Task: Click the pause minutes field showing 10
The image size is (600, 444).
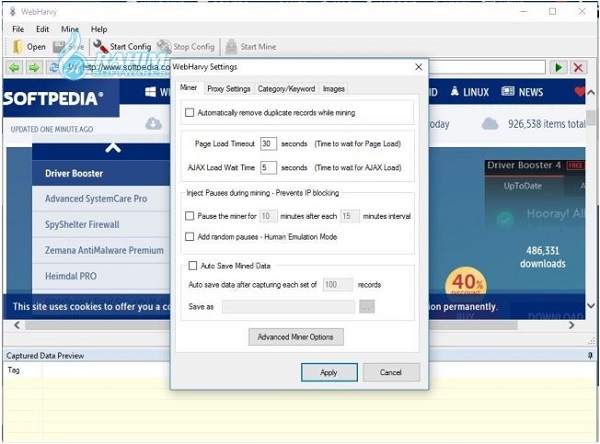Action: point(268,216)
